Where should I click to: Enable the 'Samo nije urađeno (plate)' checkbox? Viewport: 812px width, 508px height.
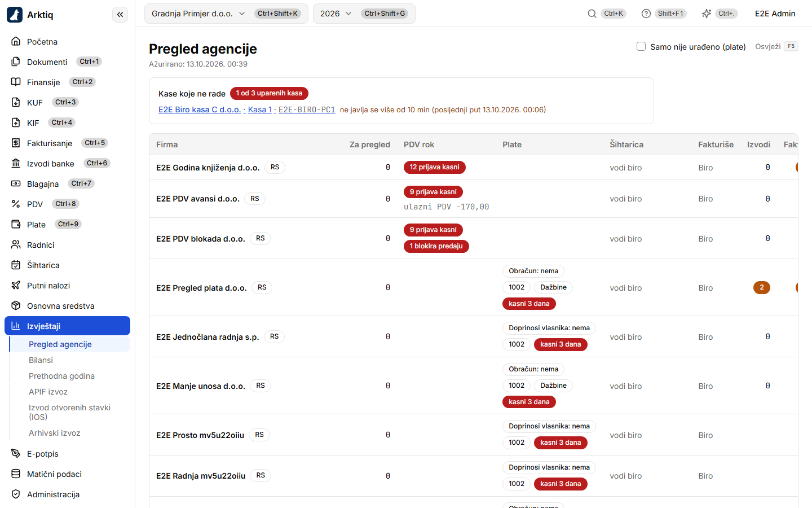pyautogui.click(x=641, y=46)
